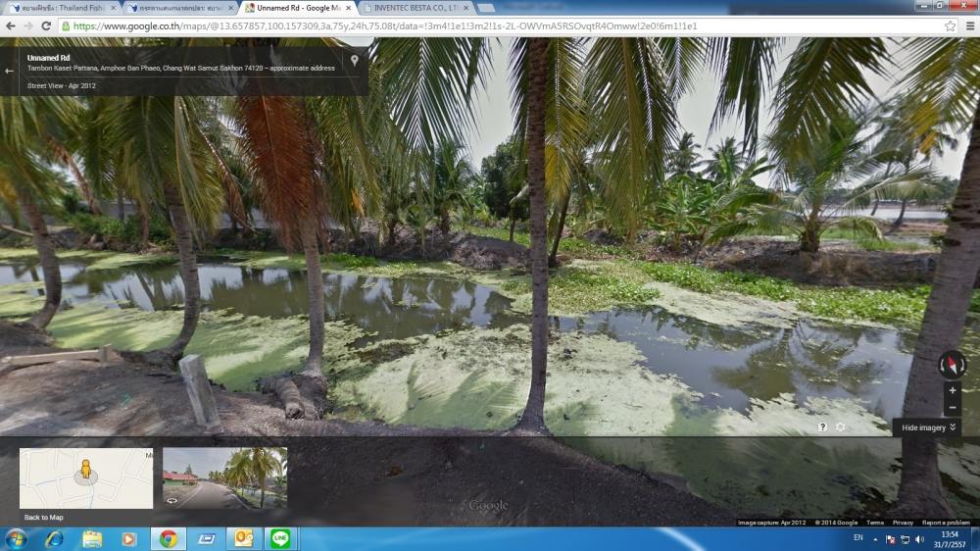Click the Chrome icon in the taskbar
Viewport: 980px width, 551px height.
pyautogui.click(x=169, y=538)
